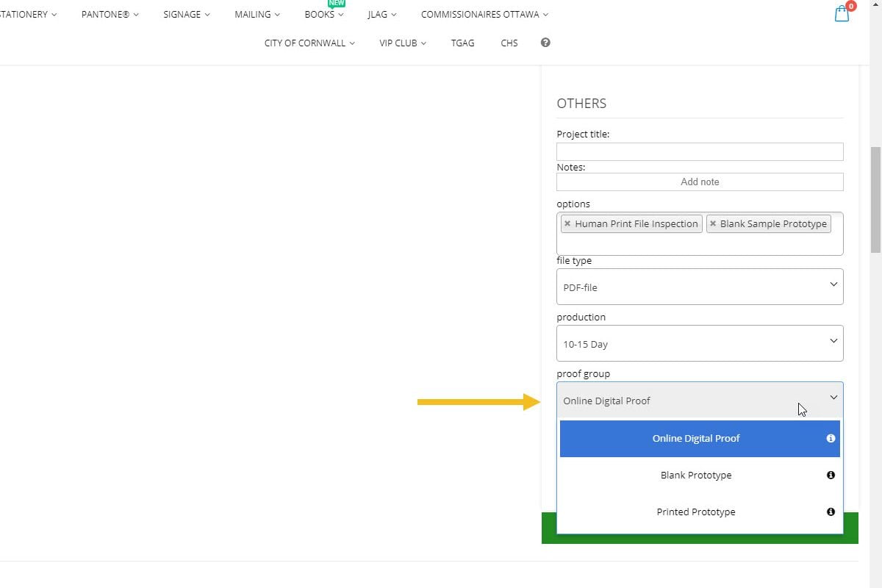Go to the TGAG page
The width and height of the screenshot is (882, 588).
point(462,43)
